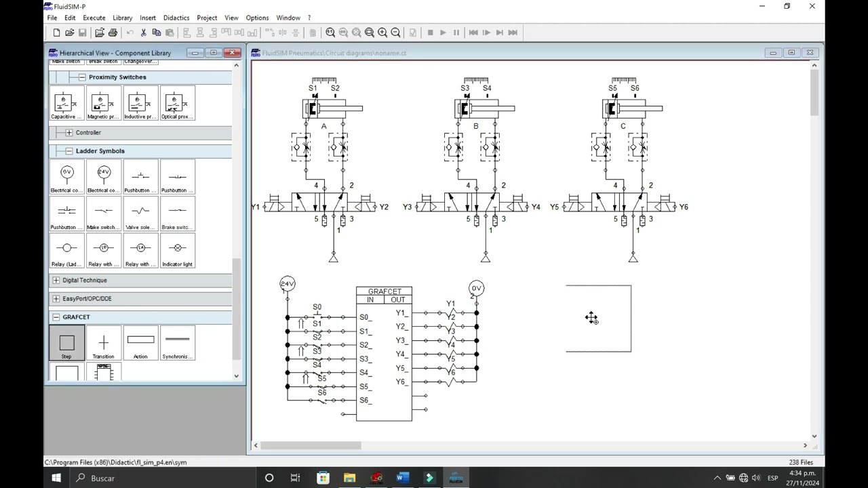This screenshot has width=868, height=488.
Task: Expand the Digital Technique group
Action: pyautogui.click(x=56, y=281)
